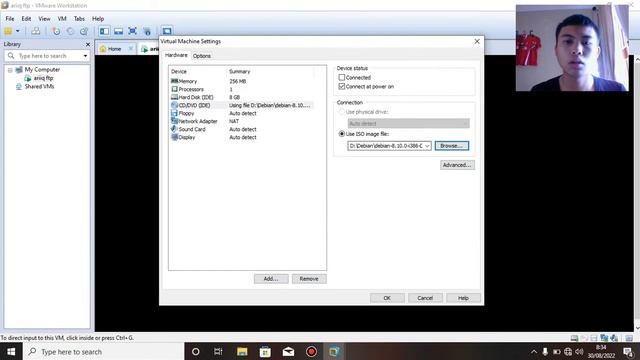Click the status bar network adapter icon
Viewport: 640px width, 360px height.
click(x=604, y=338)
